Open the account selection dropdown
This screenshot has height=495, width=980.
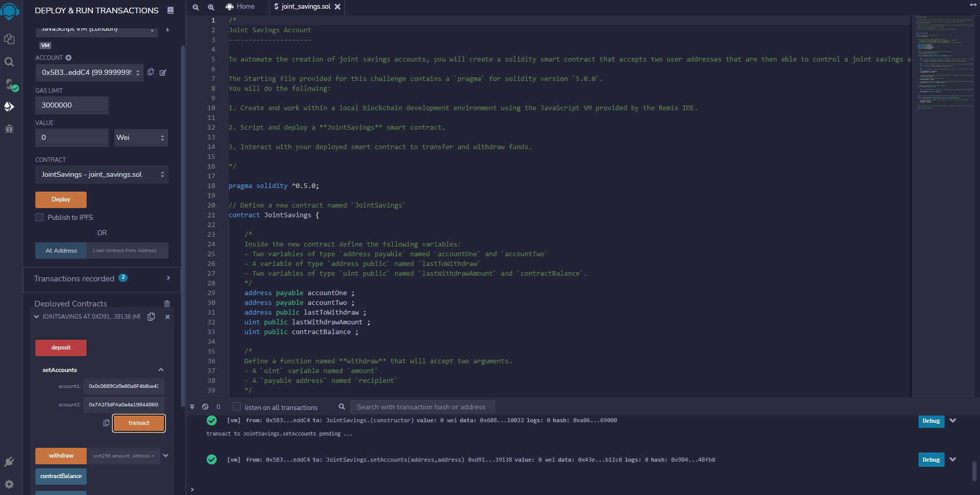click(90, 72)
